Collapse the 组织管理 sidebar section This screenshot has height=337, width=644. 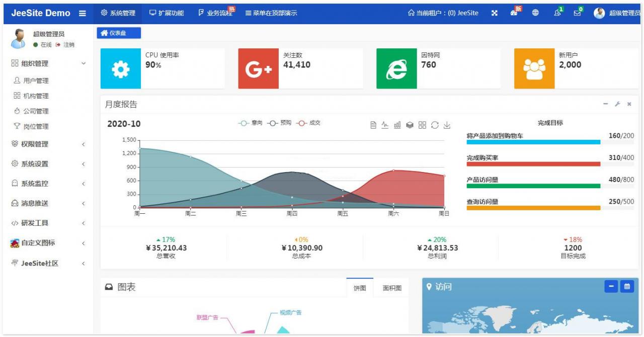[29, 64]
